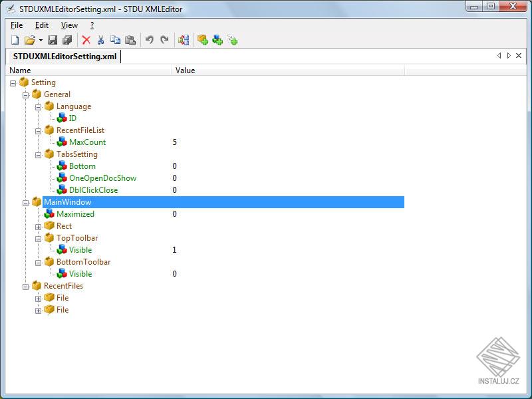Collapse the TabsSetting node
The height and width of the screenshot is (399, 532).
(39, 155)
